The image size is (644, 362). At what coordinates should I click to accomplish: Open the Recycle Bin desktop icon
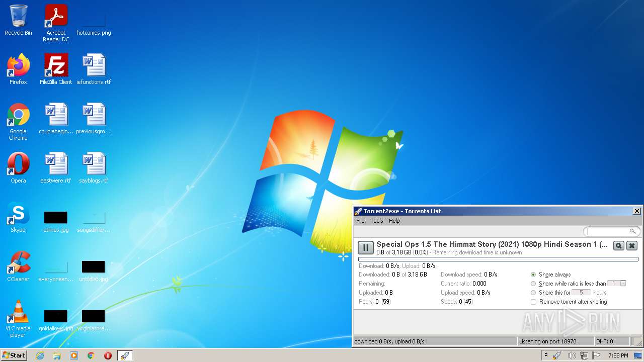18,20
